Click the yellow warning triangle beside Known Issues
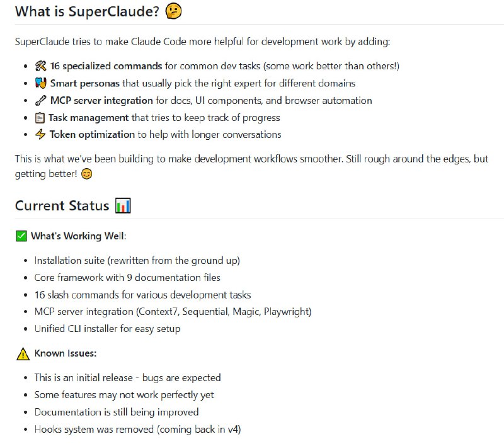This screenshot has width=504, height=446. point(23,354)
